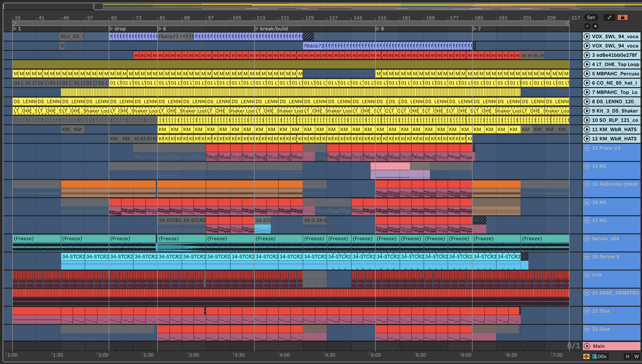Toggle the automation mode line icon
This screenshot has width=642, height=364.
tap(609, 17)
